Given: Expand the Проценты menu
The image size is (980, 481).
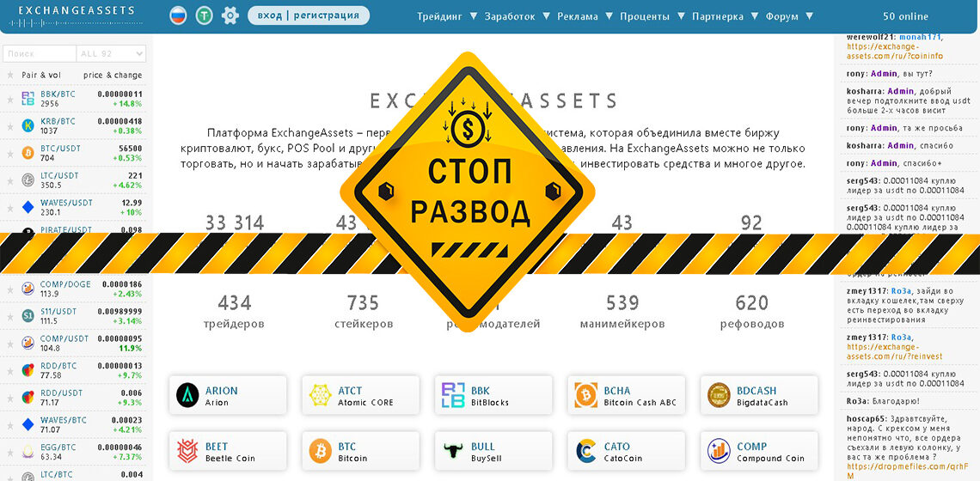Looking at the screenshot, I should 652,16.
